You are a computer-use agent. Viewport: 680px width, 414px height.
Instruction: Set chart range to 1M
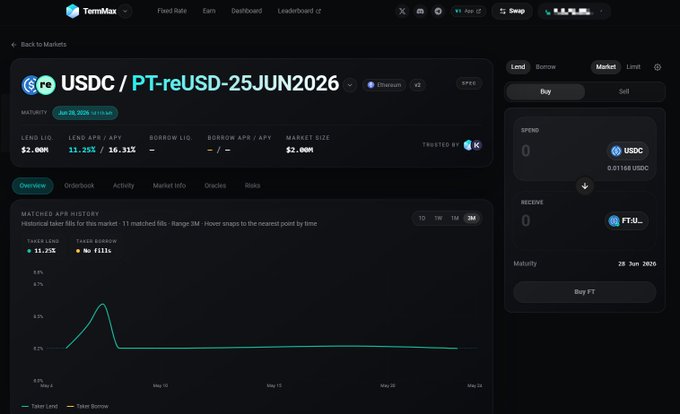pyautogui.click(x=454, y=218)
